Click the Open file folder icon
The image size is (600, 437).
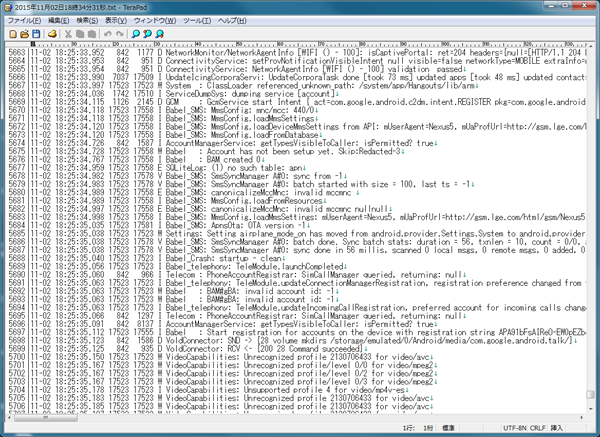[24, 34]
